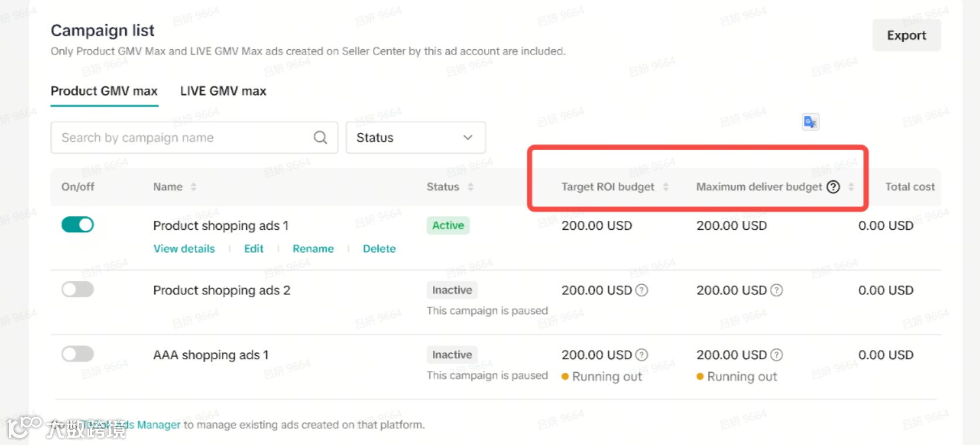Sort campaigns by Status column
This screenshot has height=445, width=980.
[x=470, y=187]
